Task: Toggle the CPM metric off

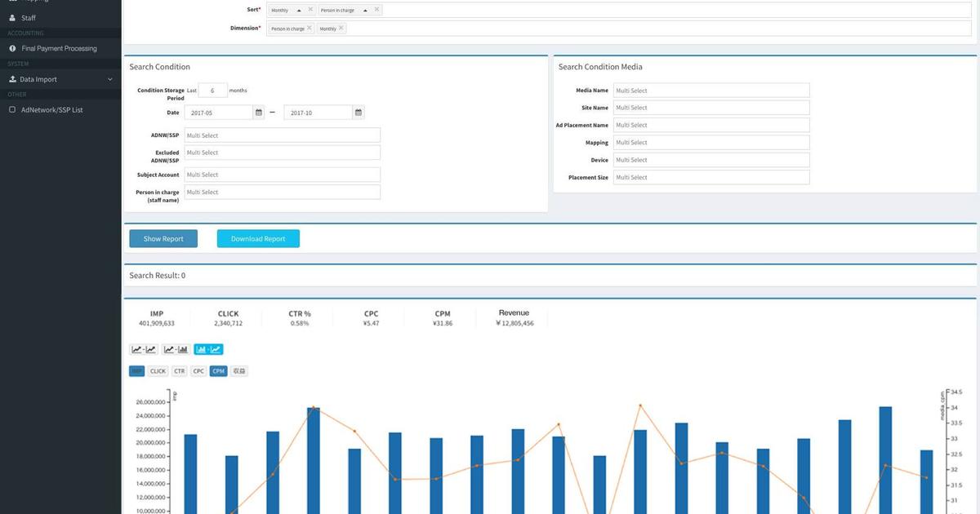Action: click(x=218, y=371)
